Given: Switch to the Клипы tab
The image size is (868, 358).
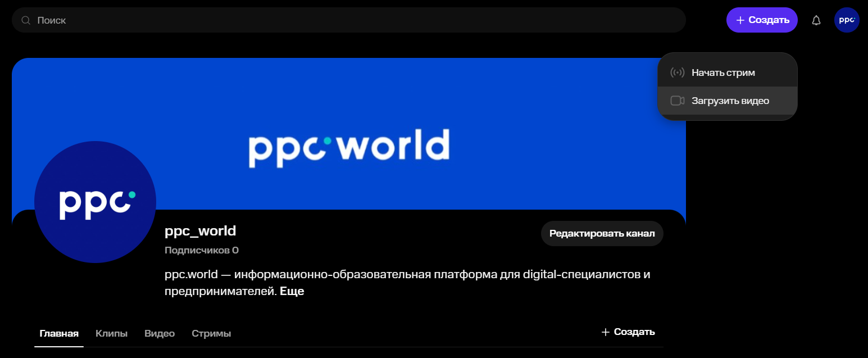Looking at the screenshot, I should tap(111, 333).
